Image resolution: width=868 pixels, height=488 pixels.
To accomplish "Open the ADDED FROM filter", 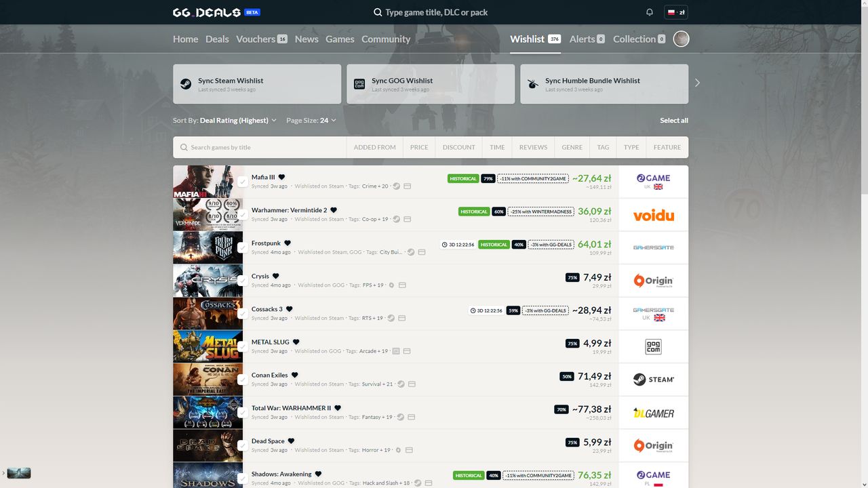I will (x=374, y=147).
